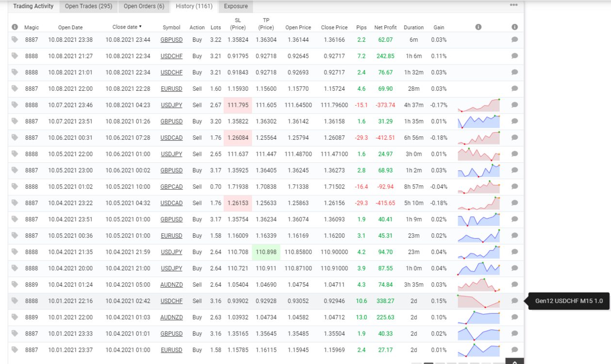Screen dimensions: 611x364
Task: Open comment bubble for USDJPY 94.70 row
Action: click(514, 252)
